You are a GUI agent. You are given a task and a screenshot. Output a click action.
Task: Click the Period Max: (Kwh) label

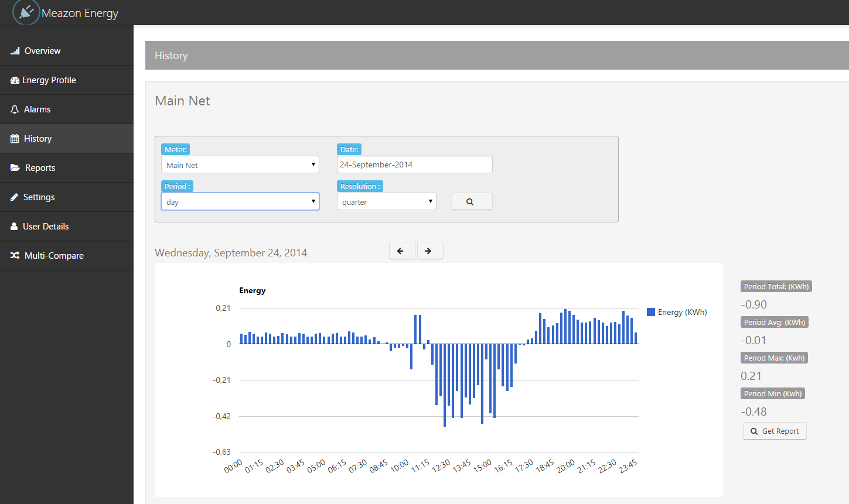point(775,358)
